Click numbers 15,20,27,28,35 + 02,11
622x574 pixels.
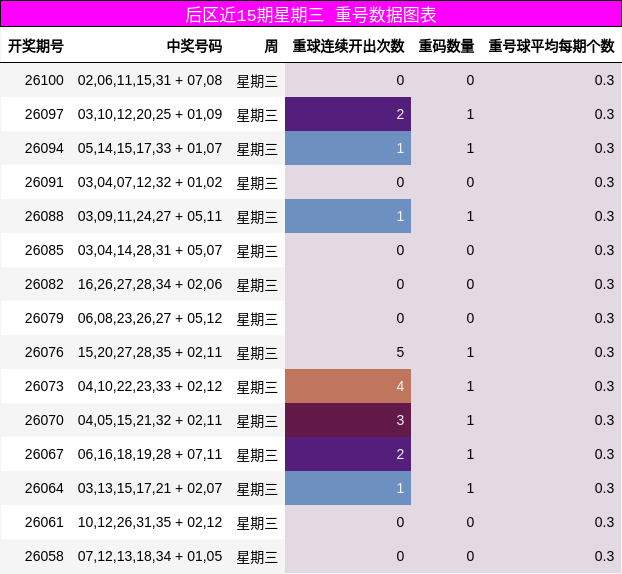150,352
